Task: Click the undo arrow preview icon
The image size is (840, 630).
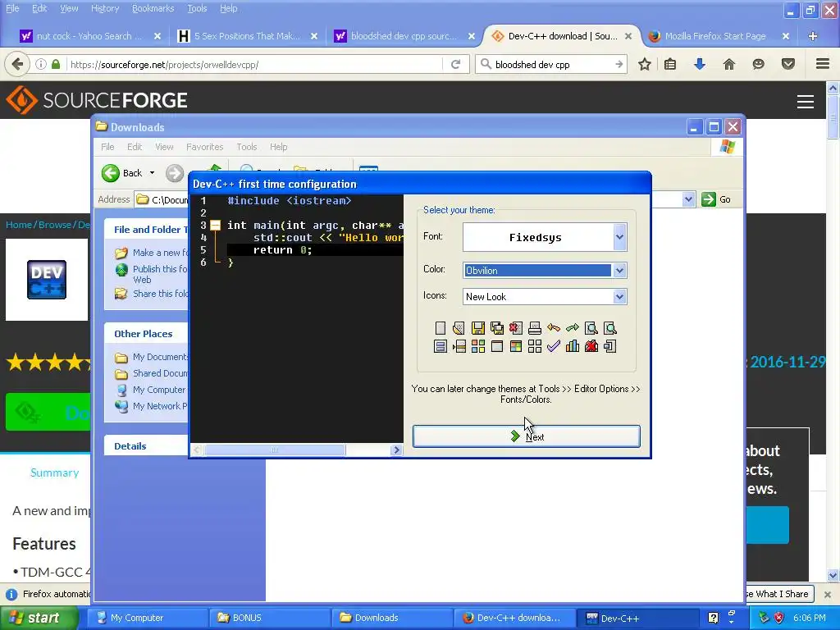Action: click(x=554, y=328)
